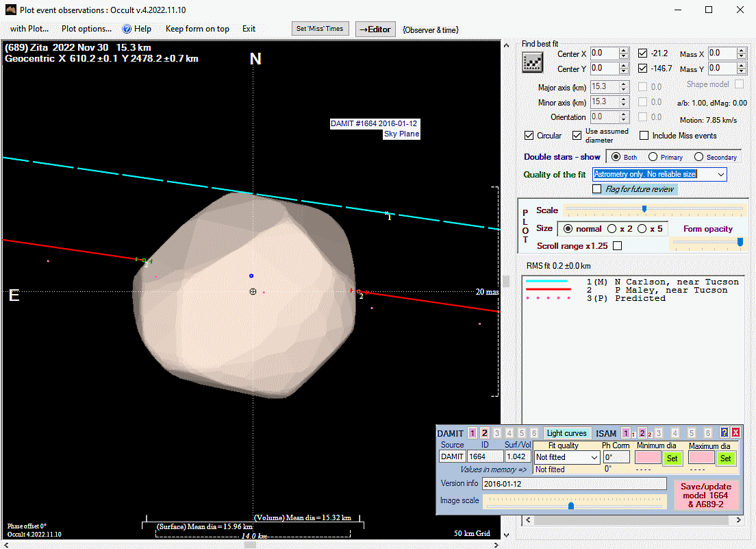Open the 'with Plot...' menu

[x=29, y=29]
